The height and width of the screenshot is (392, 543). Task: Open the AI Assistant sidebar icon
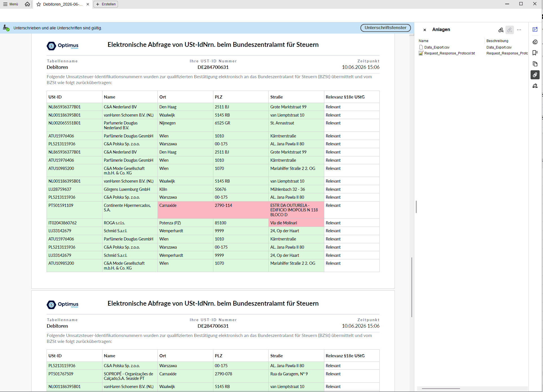tap(535, 30)
